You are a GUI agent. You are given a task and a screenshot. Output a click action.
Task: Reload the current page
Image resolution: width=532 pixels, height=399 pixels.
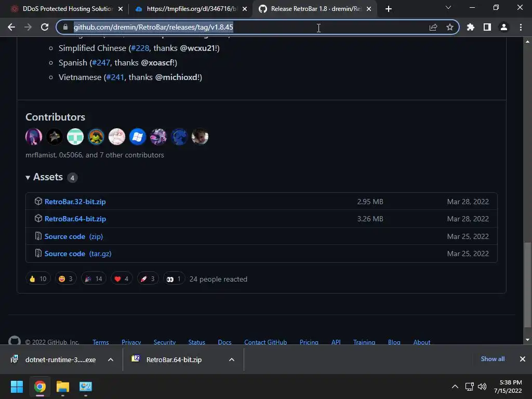45,27
